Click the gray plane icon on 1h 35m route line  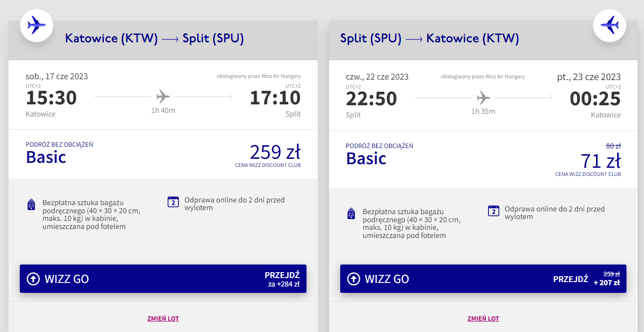(483, 97)
